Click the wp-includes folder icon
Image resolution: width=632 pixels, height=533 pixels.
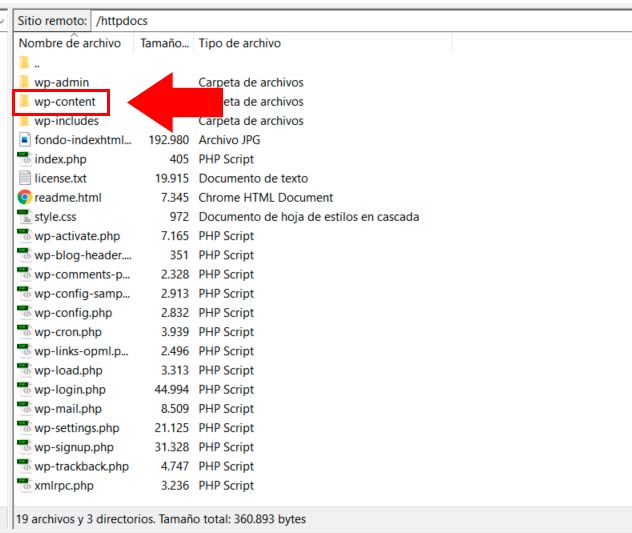click(24, 121)
